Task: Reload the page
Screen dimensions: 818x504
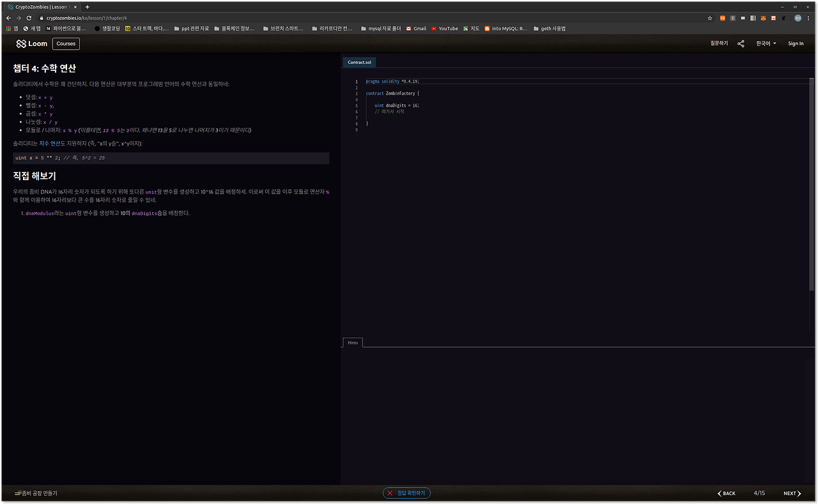Action: point(29,18)
